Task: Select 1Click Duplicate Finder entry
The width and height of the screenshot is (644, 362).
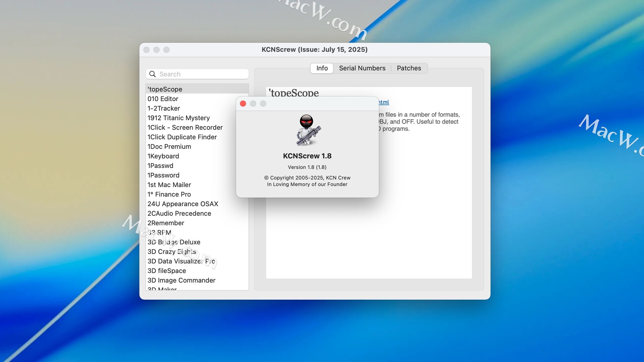Action: coord(197,137)
